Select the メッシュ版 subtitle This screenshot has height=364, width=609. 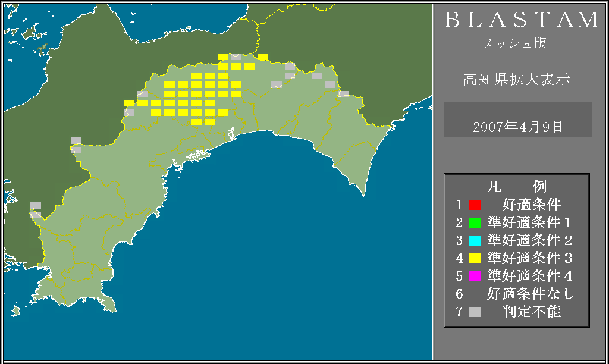(514, 44)
